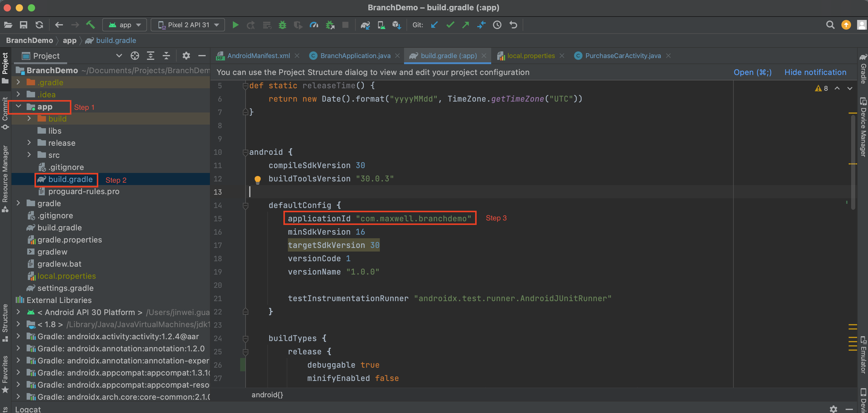The height and width of the screenshot is (413, 868).
Task: Open Search Everywhere magnifier
Action: tap(830, 25)
